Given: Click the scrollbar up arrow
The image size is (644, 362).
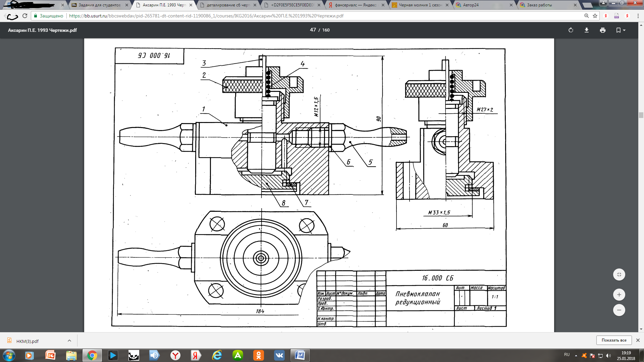Looking at the screenshot, I should [641, 25].
